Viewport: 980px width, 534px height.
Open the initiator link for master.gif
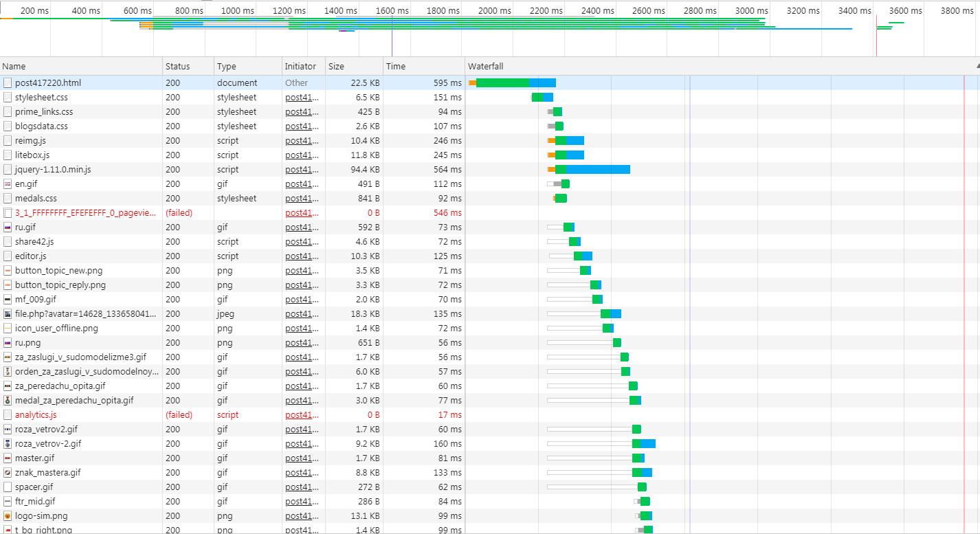pyautogui.click(x=302, y=458)
